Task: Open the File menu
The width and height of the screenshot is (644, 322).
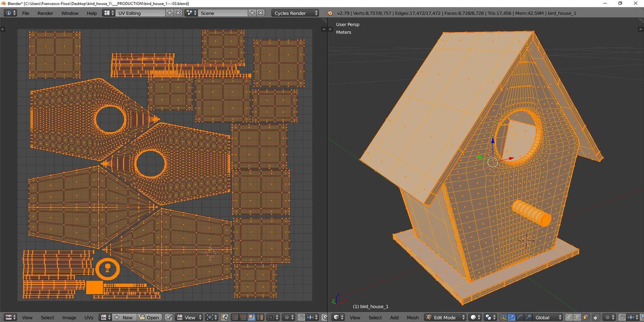Action: coord(25,13)
